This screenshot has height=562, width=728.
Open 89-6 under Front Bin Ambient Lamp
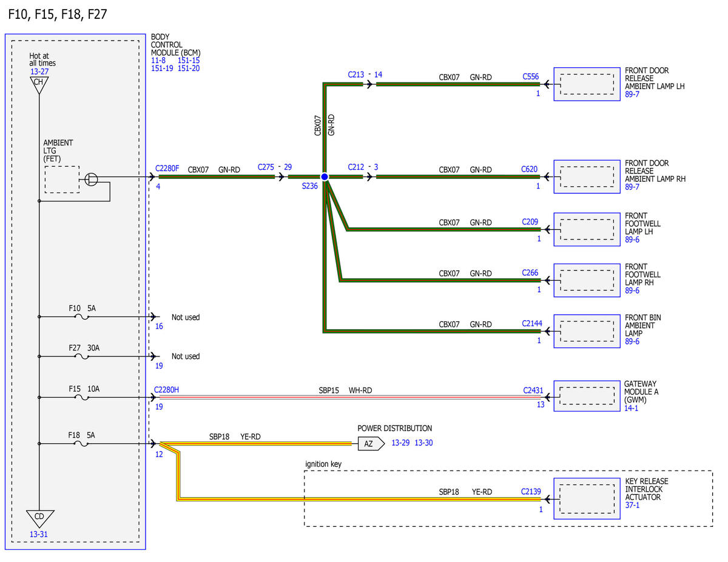tap(632, 341)
